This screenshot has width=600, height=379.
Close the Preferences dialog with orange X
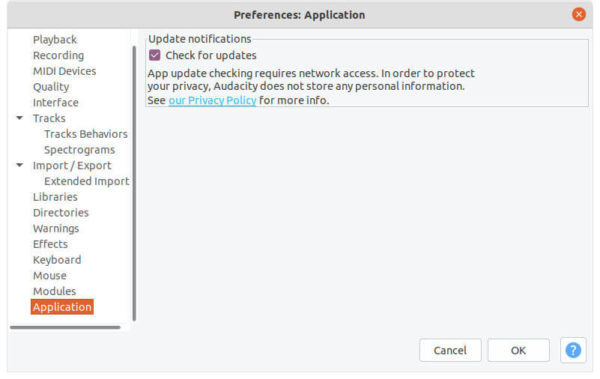click(x=579, y=15)
